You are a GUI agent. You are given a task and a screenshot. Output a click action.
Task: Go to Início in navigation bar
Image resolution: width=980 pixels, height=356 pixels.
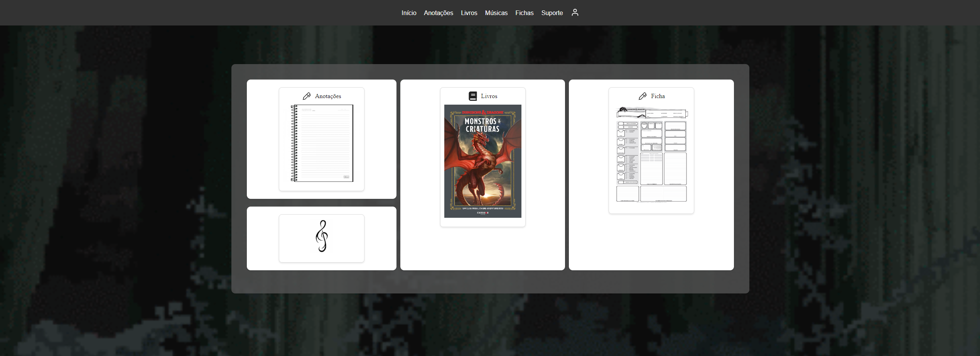click(x=409, y=13)
